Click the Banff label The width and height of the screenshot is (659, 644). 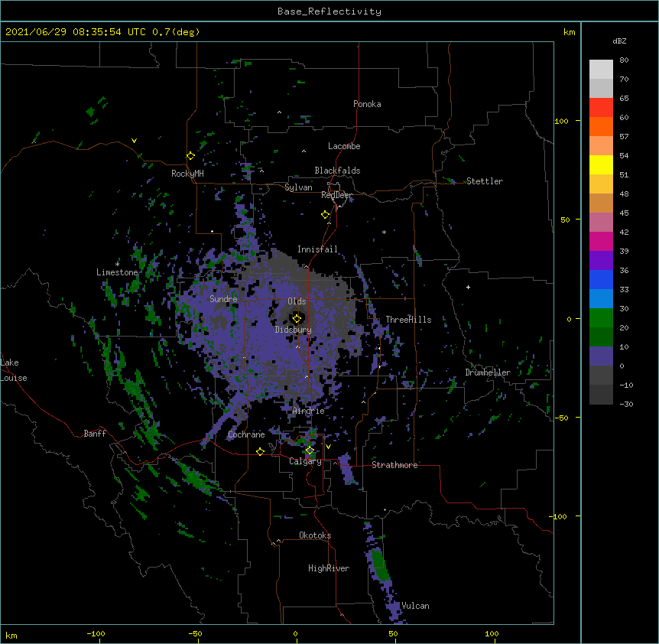tap(95, 434)
